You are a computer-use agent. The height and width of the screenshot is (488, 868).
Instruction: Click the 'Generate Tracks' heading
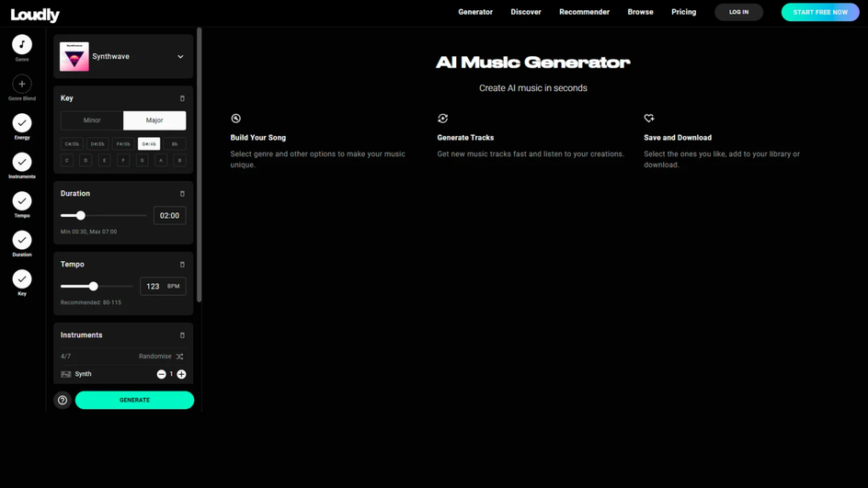pyautogui.click(x=465, y=138)
